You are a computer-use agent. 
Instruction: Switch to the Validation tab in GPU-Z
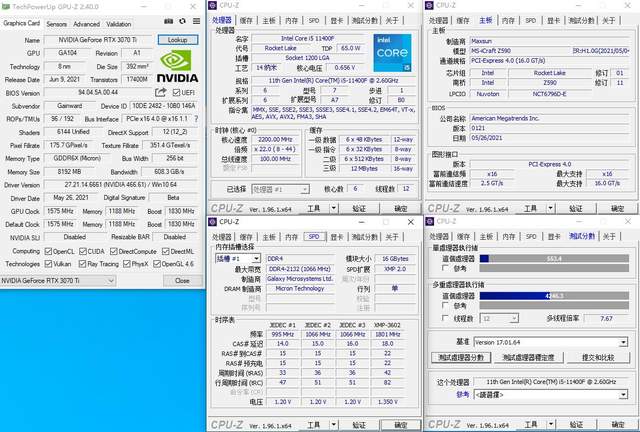(x=118, y=24)
